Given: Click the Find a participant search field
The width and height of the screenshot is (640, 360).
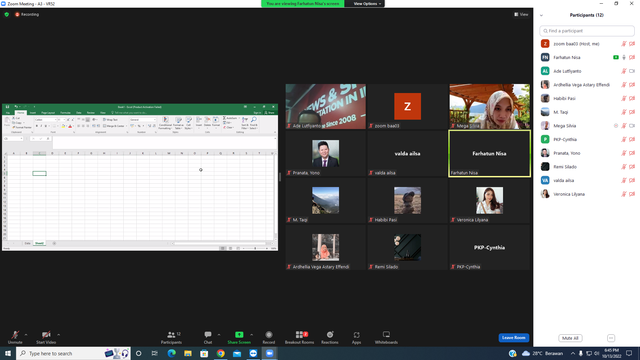Looking at the screenshot, I should (587, 31).
